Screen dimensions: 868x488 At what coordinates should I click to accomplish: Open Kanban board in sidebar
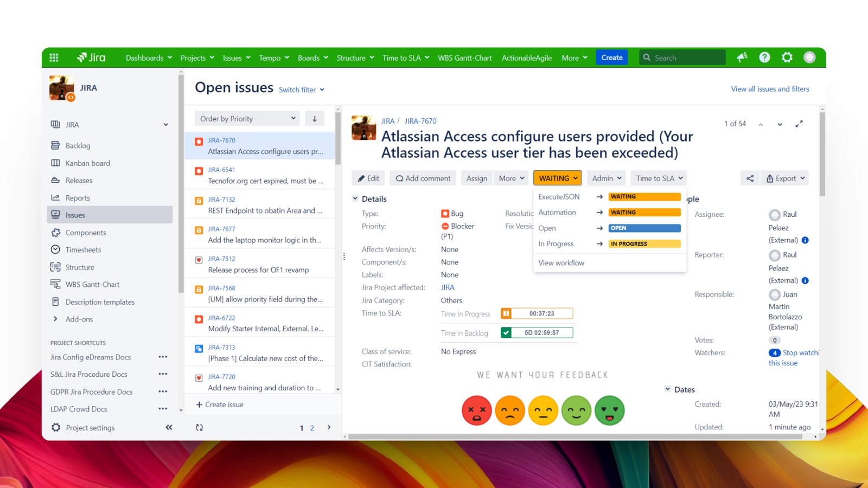[88, 163]
